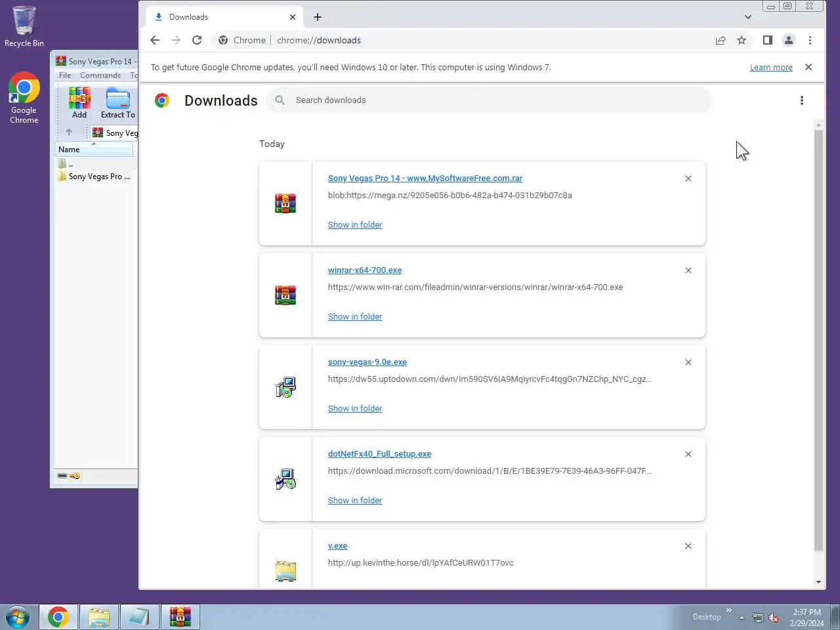Viewport: 840px width, 630px height.
Task: Show Sony Vegas Pro 14 rar in folder
Action: point(355,225)
